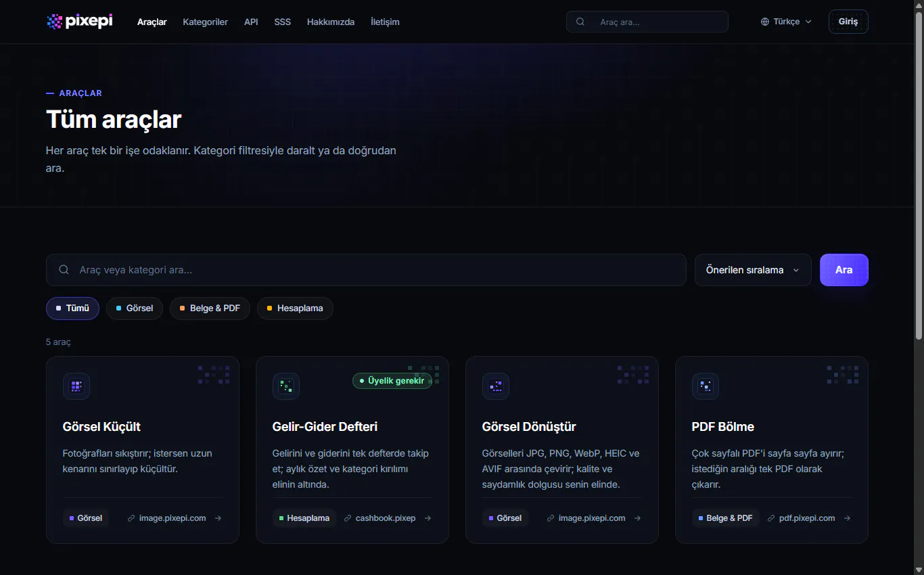This screenshot has width=924, height=575.
Task: Select the Hesaplama filter chip
Action: (295, 308)
